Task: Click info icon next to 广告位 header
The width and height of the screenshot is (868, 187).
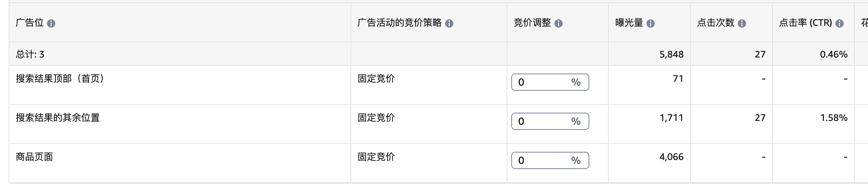Action: (51, 23)
